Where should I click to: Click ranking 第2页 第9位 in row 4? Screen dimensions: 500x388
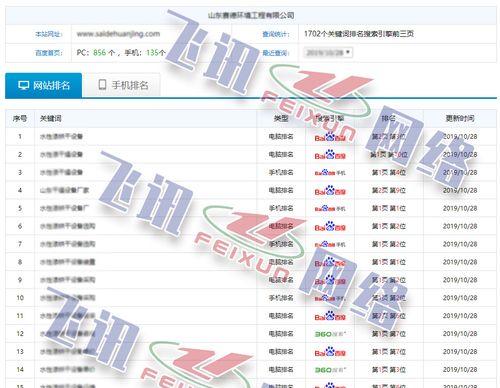(x=389, y=191)
